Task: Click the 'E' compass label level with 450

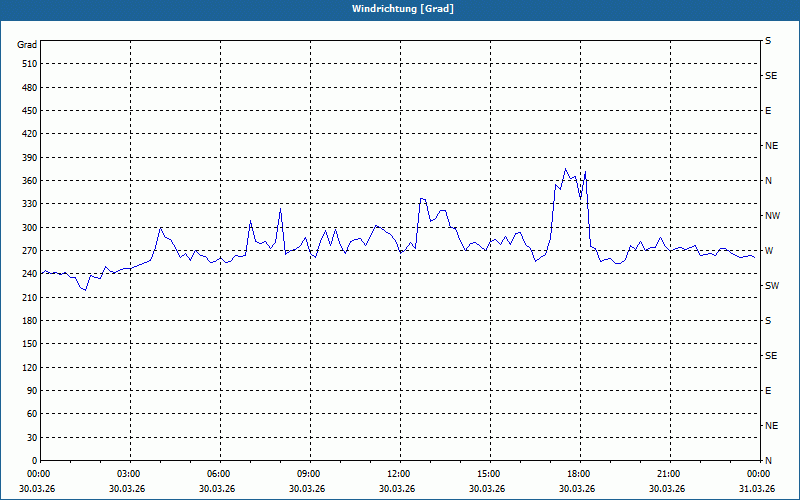Action: click(x=768, y=111)
